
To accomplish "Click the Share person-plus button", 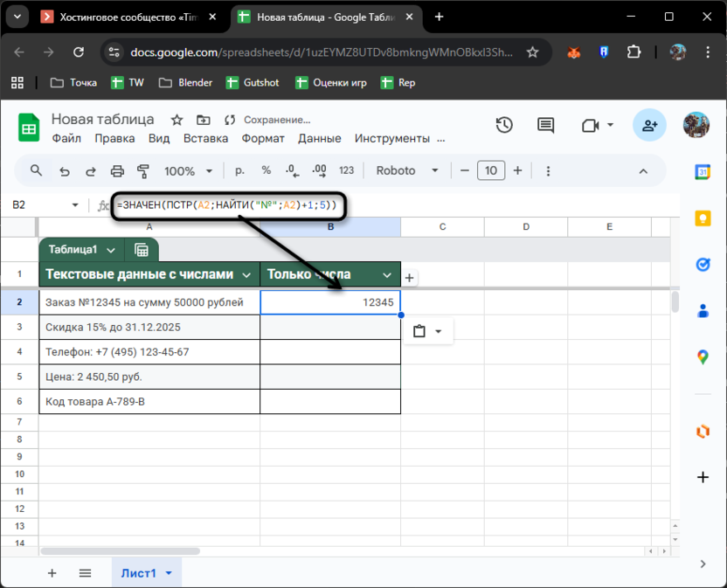I will (649, 126).
